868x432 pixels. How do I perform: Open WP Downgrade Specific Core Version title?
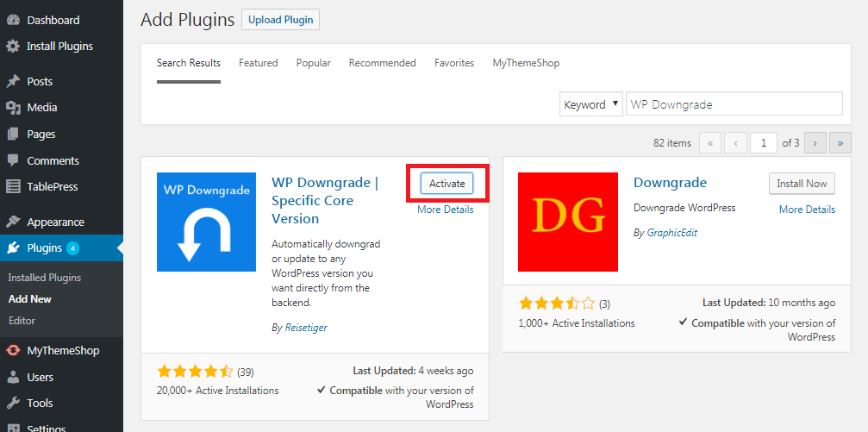pos(325,201)
